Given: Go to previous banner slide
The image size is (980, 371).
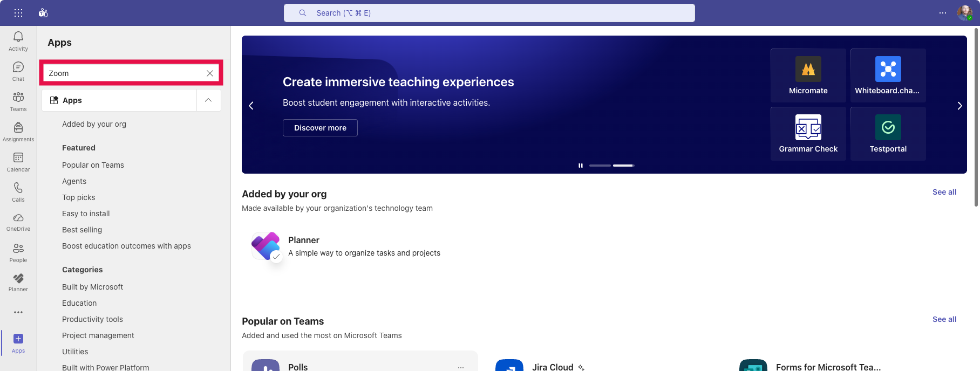Looking at the screenshot, I should [x=251, y=106].
